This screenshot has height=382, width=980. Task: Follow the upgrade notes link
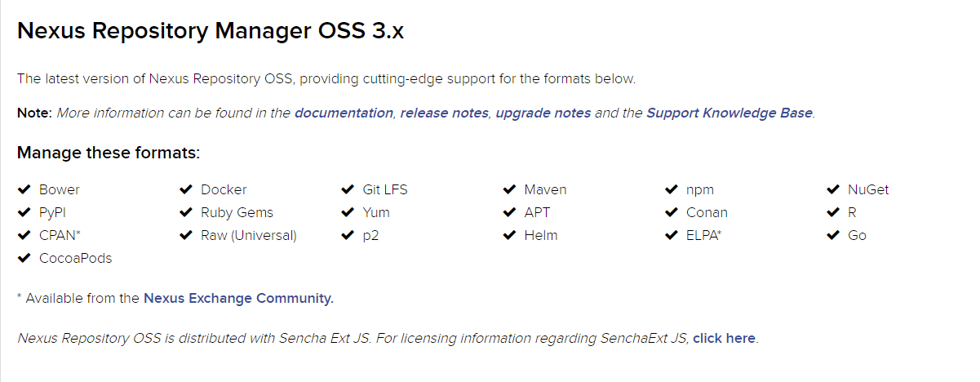coord(543,113)
